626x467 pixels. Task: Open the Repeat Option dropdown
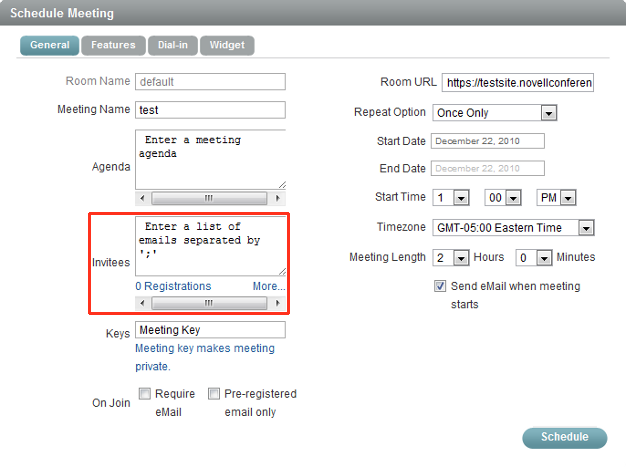coord(495,113)
